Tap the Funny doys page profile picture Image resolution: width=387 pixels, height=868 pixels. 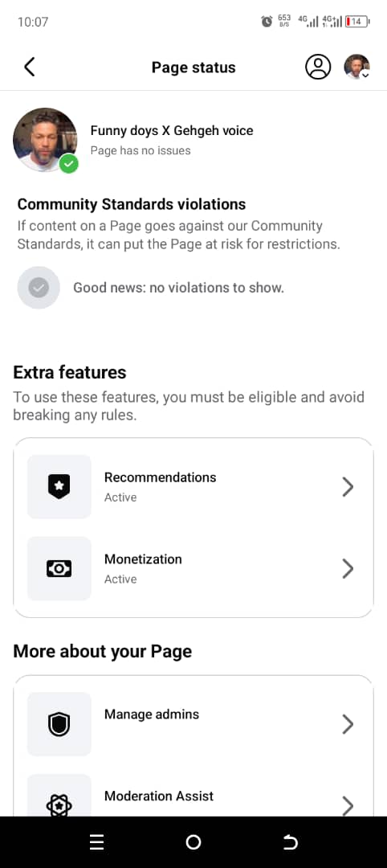45,140
